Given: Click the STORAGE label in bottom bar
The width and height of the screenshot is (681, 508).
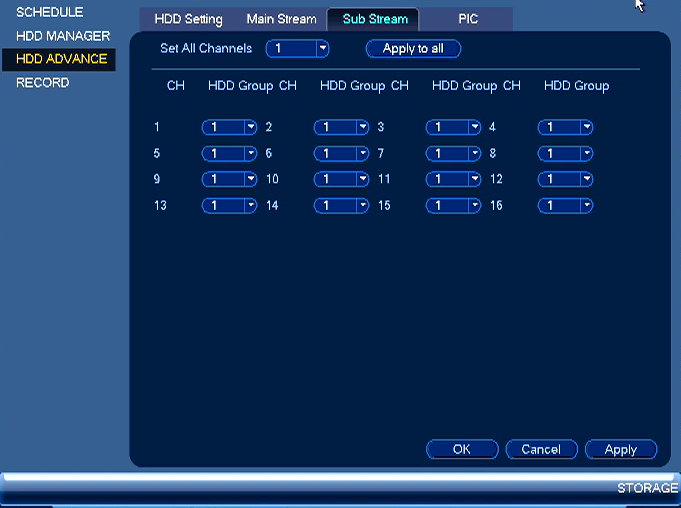Looking at the screenshot, I should (647, 488).
